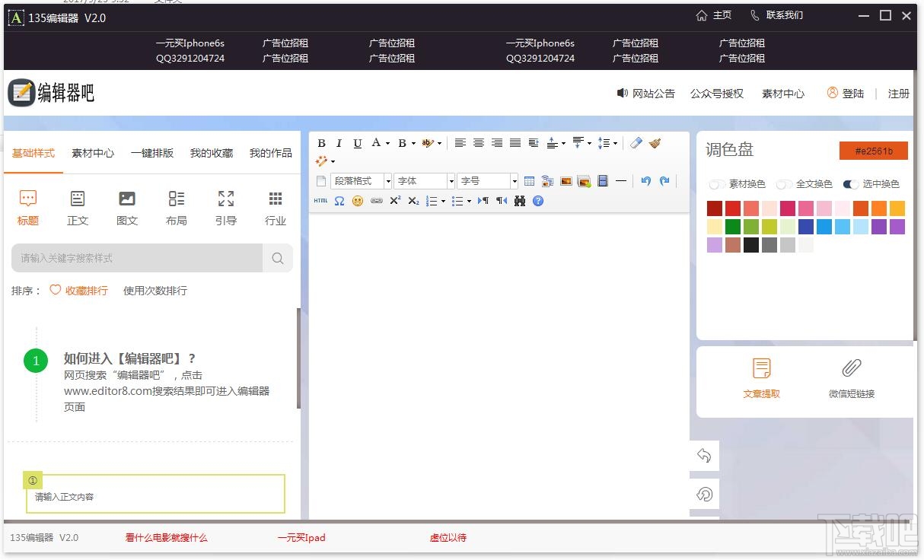Click the new blank document icon
924x560 pixels.
coord(320,181)
